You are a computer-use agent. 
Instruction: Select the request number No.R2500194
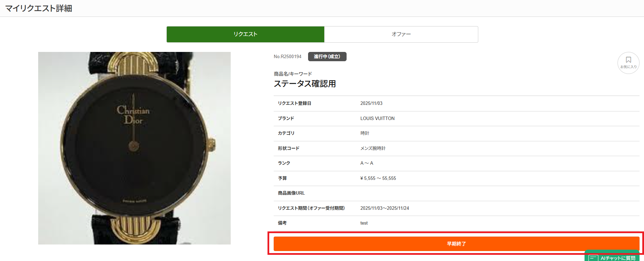[287, 57]
